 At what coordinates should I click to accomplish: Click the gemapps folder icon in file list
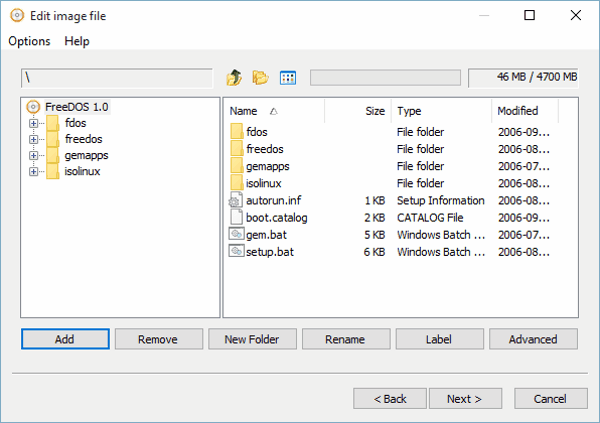click(x=237, y=166)
